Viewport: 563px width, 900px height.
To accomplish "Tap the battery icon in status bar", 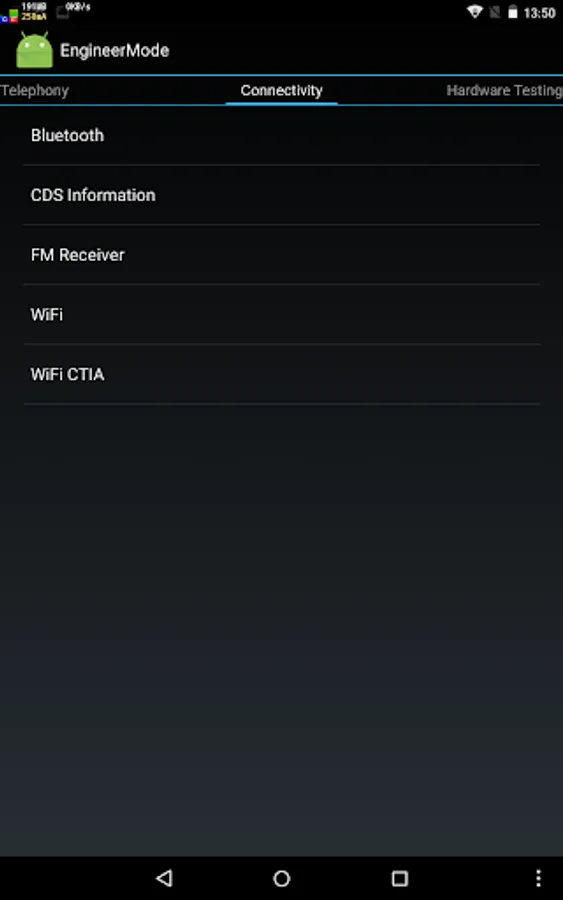I will [512, 12].
